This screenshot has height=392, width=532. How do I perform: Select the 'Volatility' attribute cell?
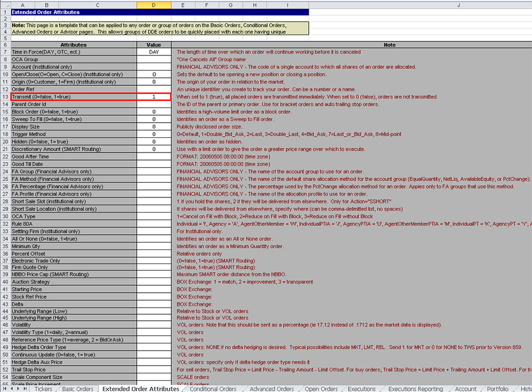pyautogui.click(x=74, y=325)
